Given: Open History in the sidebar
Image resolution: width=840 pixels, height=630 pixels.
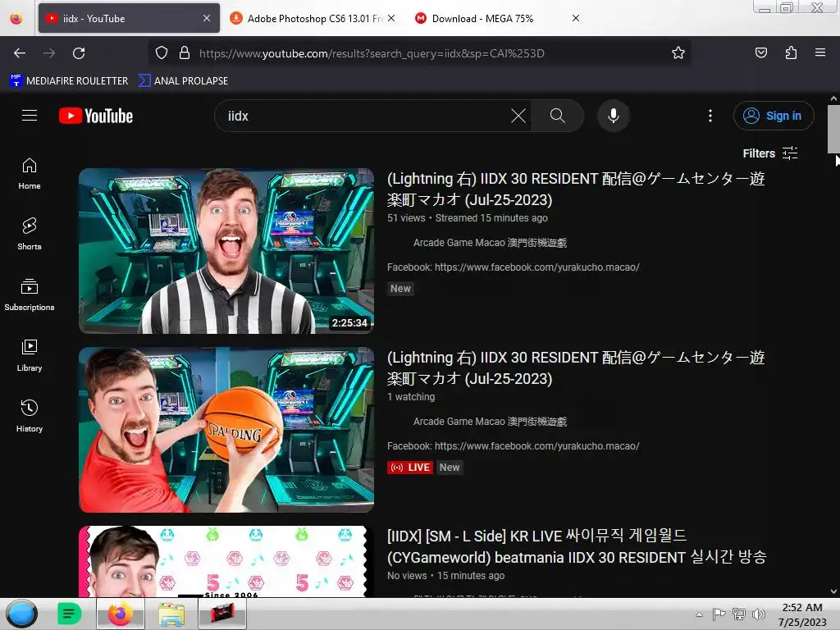Looking at the screenshot, I should click(30, 416).
